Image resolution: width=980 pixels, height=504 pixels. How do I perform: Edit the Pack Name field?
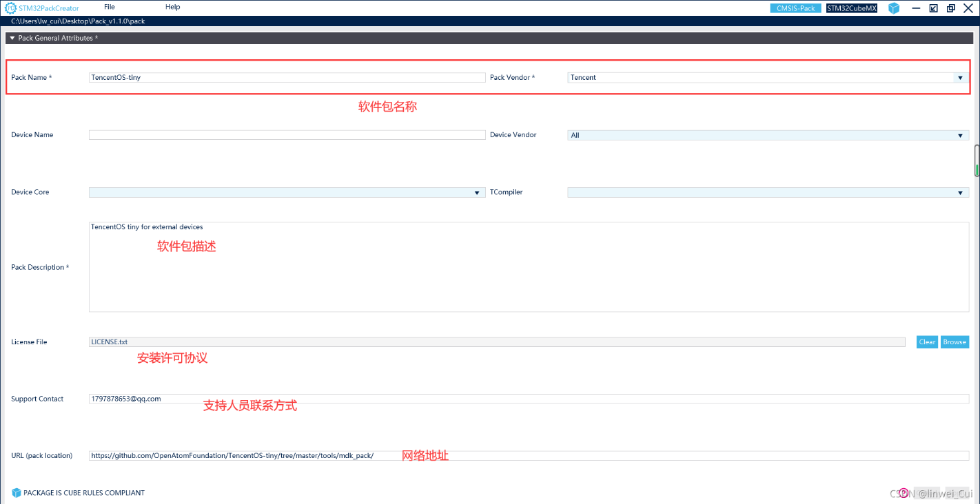point(287,78)
